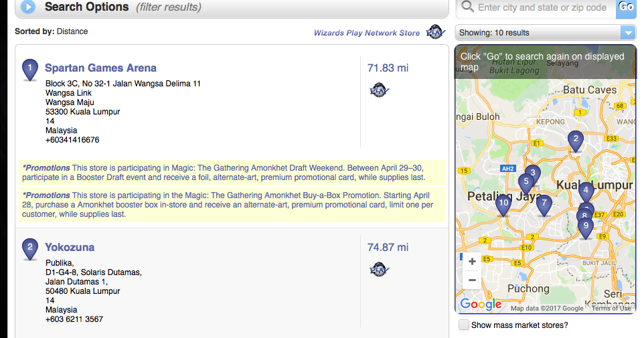Select map marker 4 near Kuala Lumpur
This screenshot has height=338, width=644.
tap(586, 193)
